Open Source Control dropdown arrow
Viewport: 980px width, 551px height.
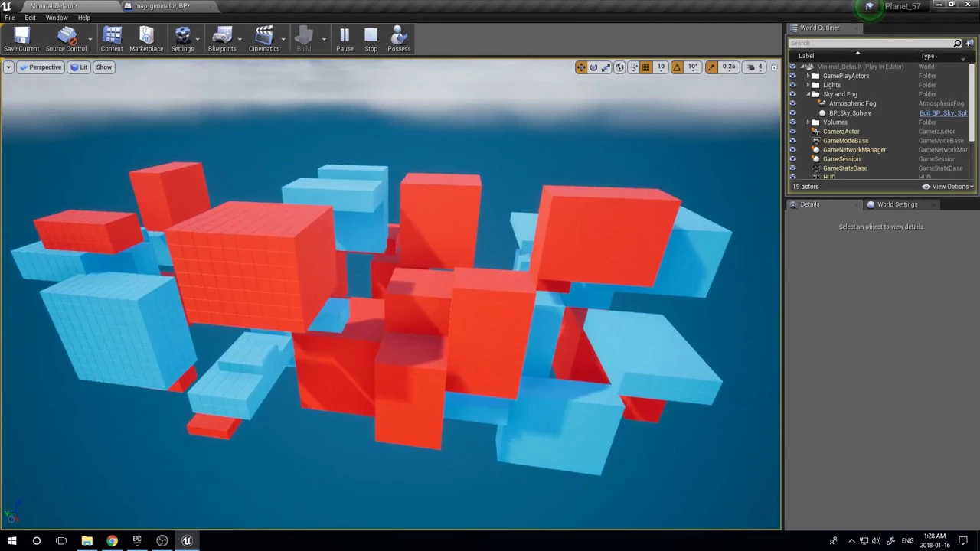pos(90,39)
